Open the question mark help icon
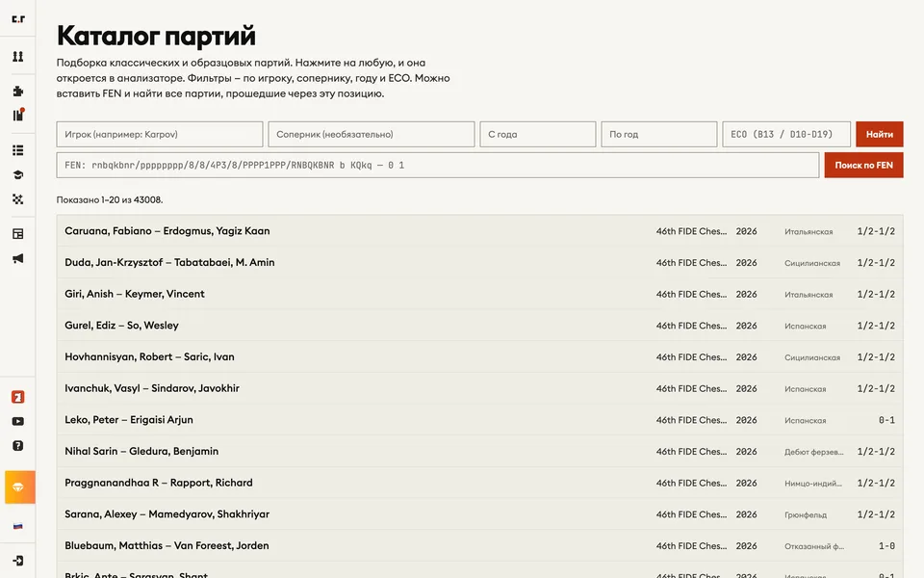The image size is (924, 578). click(18, 446)
